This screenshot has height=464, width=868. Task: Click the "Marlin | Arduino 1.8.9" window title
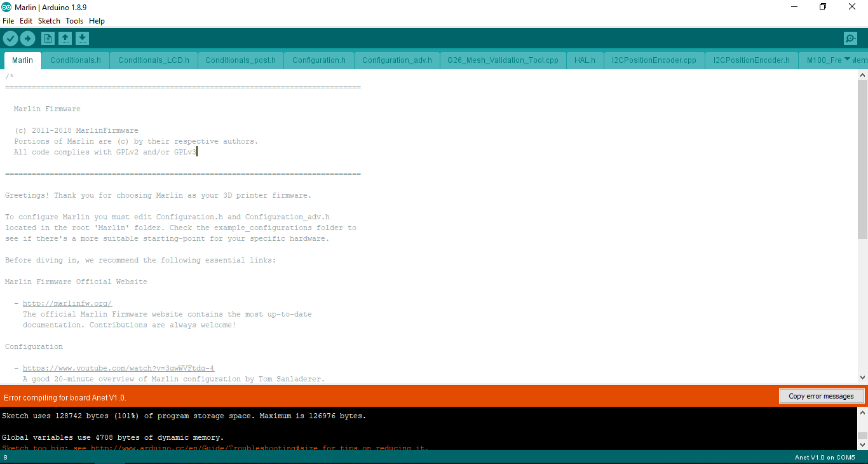pyautogui.click(x=50, y=7)
